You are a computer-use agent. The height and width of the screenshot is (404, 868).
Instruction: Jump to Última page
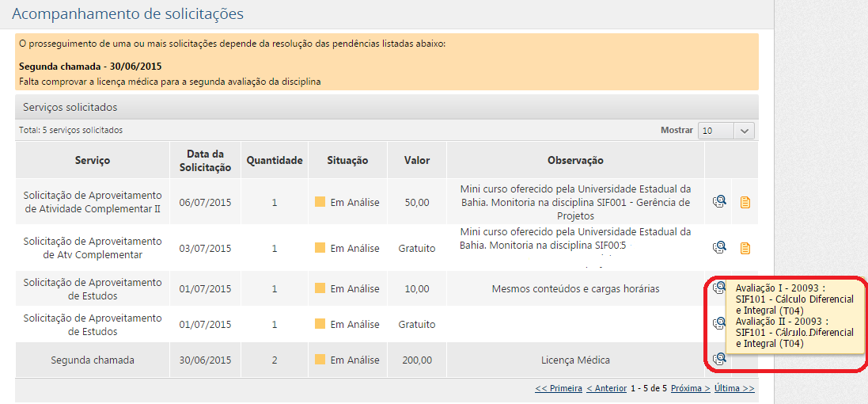734,388
